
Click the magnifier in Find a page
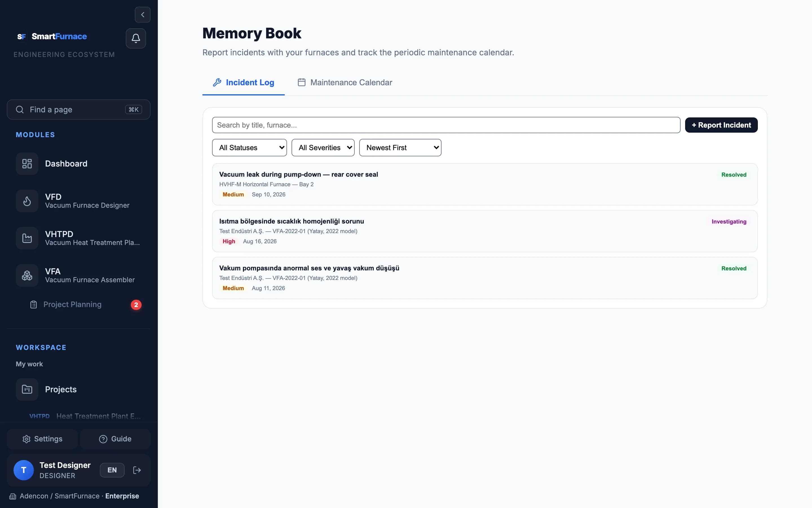(x=20, y=110)
